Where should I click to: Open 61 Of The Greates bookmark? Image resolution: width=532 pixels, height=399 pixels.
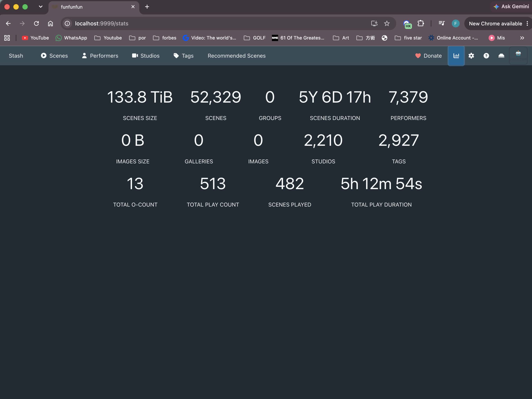298,38
